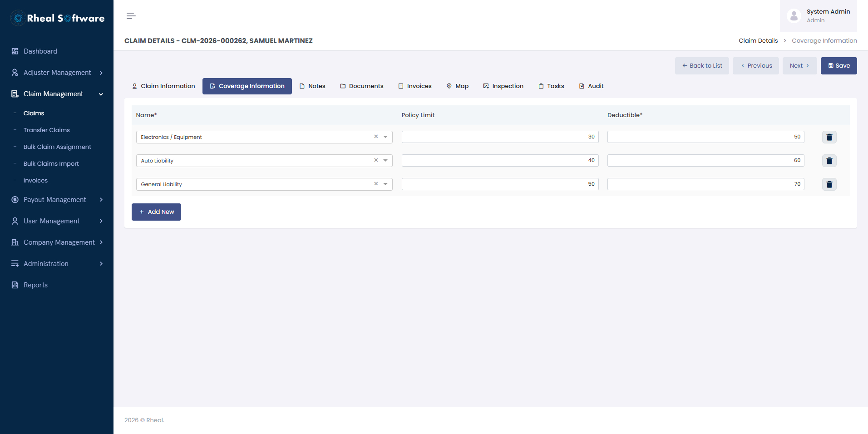Collapse the Claim Management menu
868x434 pixels.
pos(57,94)
